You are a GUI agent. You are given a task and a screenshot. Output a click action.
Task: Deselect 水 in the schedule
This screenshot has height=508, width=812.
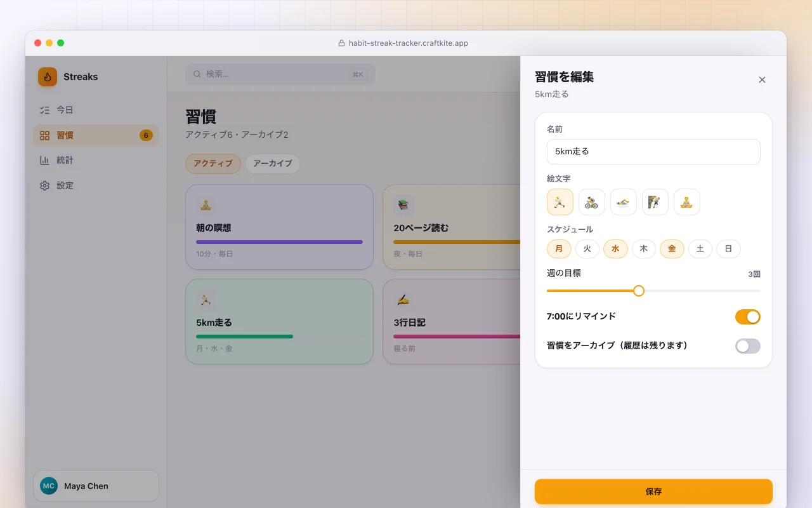[615, 249]
